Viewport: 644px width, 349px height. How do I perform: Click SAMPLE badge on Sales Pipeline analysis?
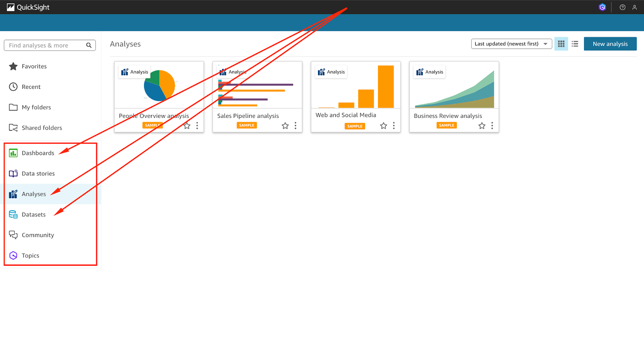(x=247, y=125)
